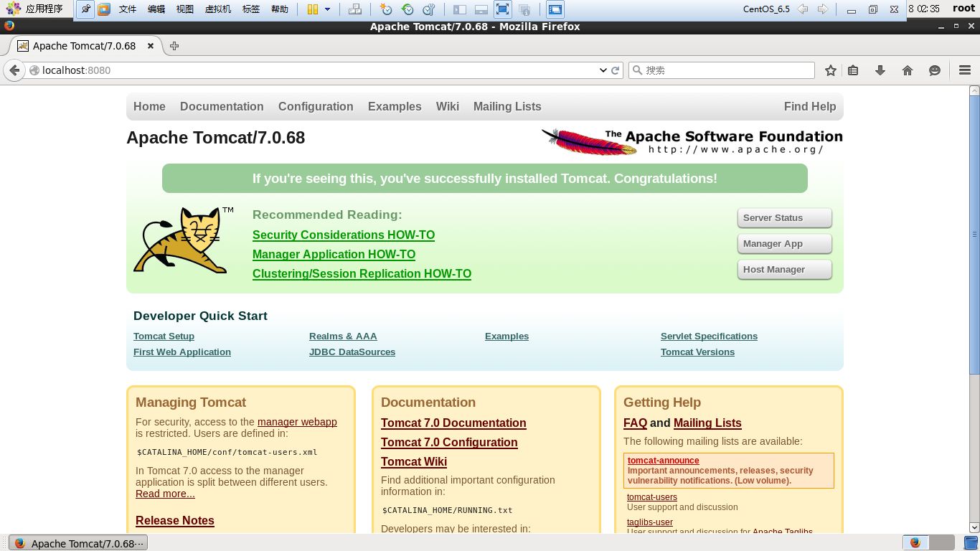Click the Host Manager button
Screen dimensions: 980x551
(785, 270)
